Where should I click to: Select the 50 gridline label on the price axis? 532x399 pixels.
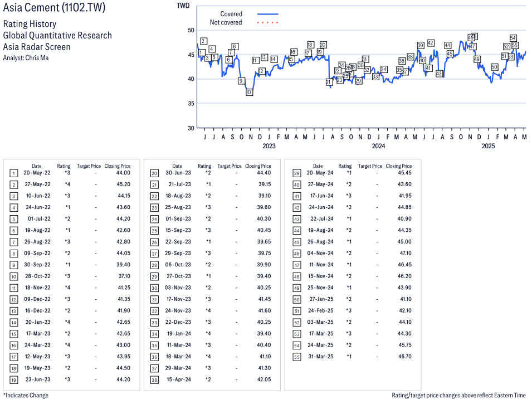191,30
